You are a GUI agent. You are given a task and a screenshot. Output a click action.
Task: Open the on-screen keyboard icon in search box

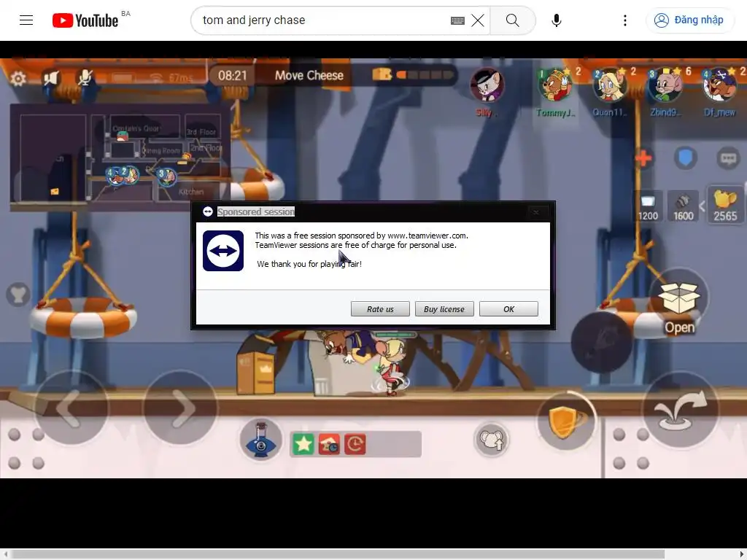pos(457,20)
